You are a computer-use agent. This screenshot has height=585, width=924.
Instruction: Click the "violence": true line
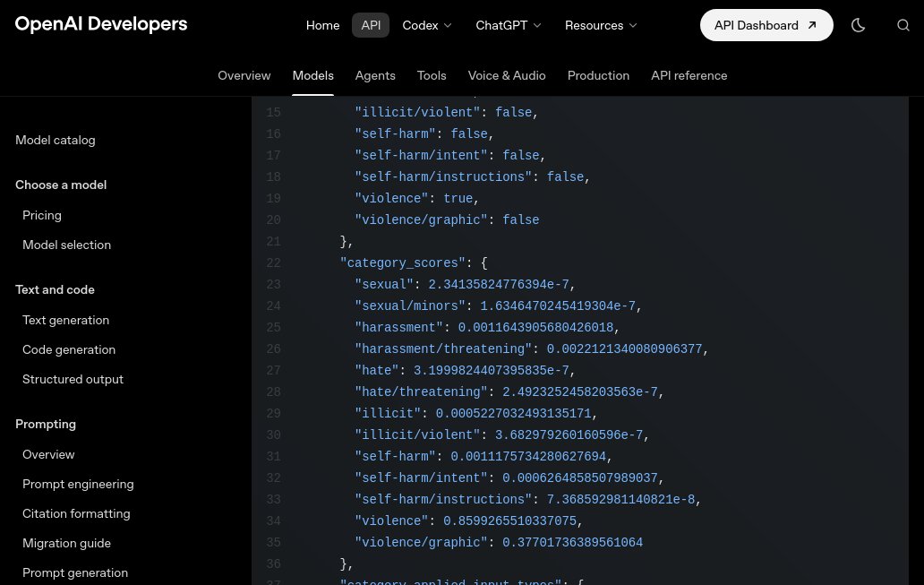[x=416, y=199]
